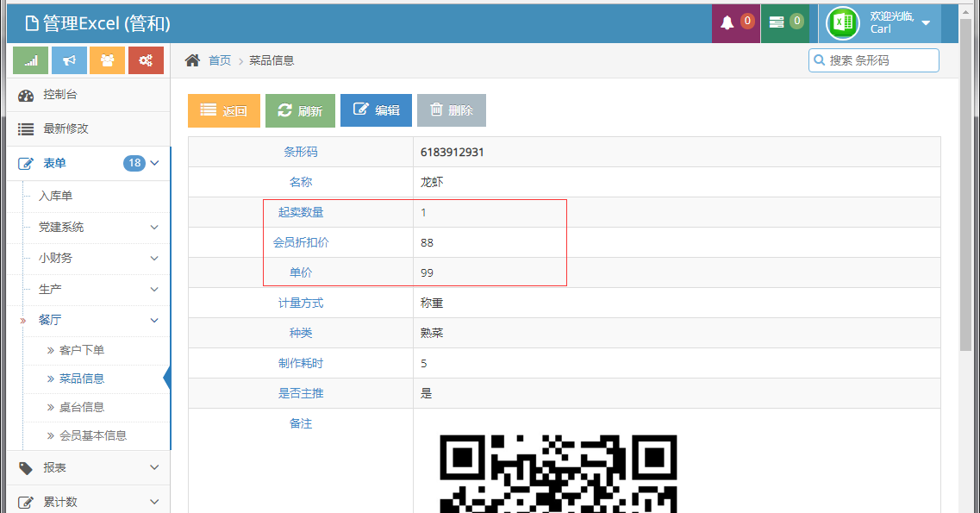Screen dimensions: 980x513
Task: Click the 搜索 条形码 search field
Action: click(874, 60)
